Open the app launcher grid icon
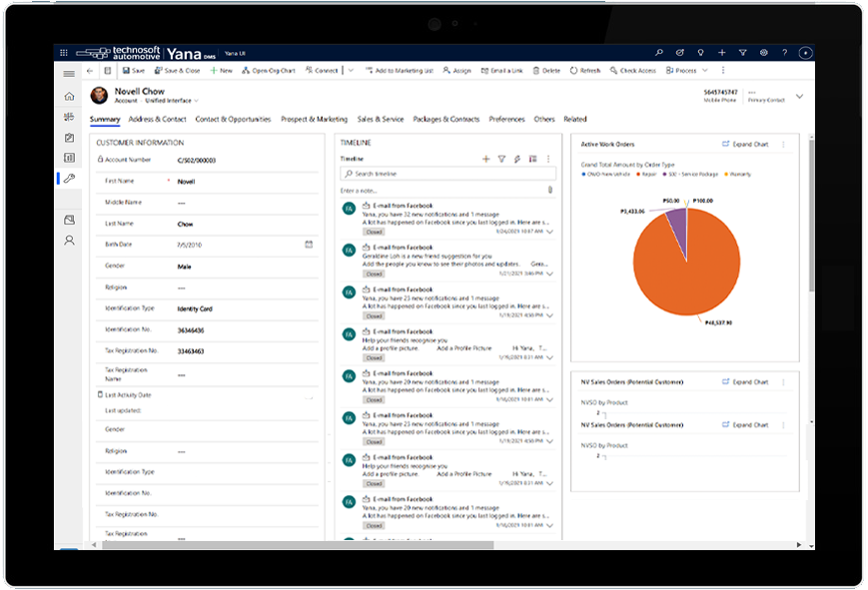Image resolution: width=868 pixels, height=590 pixels. click(x=64, y=53)
